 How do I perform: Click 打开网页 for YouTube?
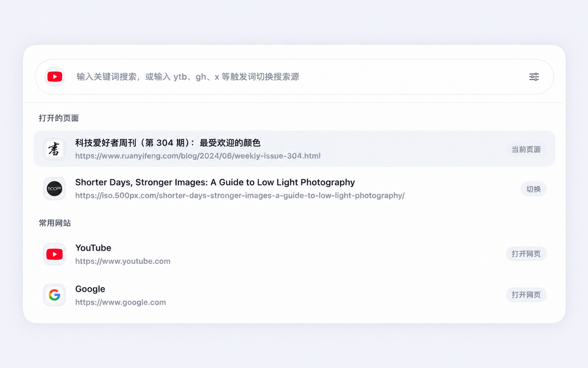[x=526, y=254]
